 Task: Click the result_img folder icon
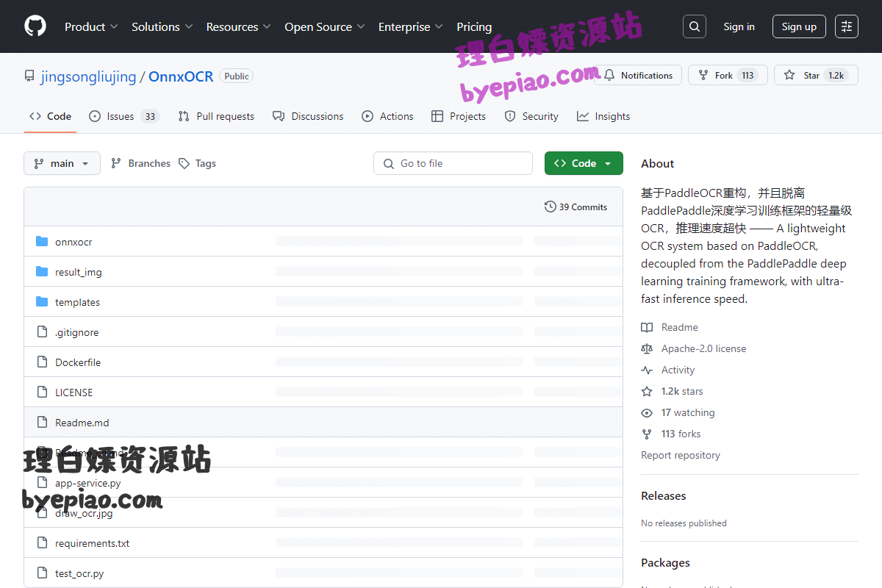[42, 272]
